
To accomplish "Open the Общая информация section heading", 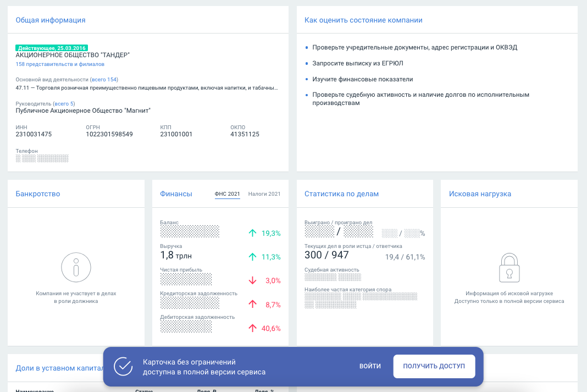I will click(x=51, y=20).
